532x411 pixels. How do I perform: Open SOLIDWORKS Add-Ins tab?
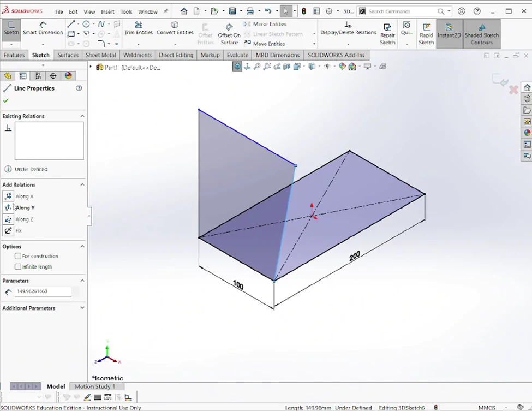336,55
